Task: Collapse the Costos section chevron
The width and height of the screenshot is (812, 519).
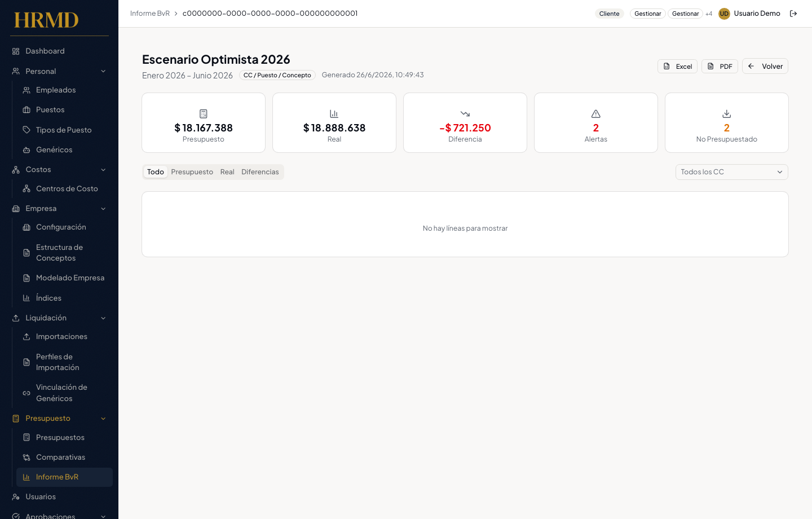Action: click(103, 170)
